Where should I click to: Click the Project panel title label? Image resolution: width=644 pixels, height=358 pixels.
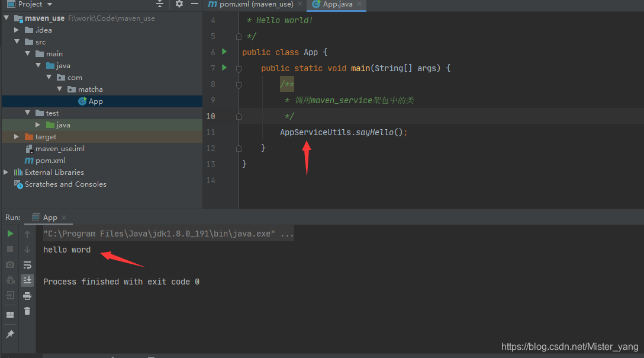pos(30,4)
